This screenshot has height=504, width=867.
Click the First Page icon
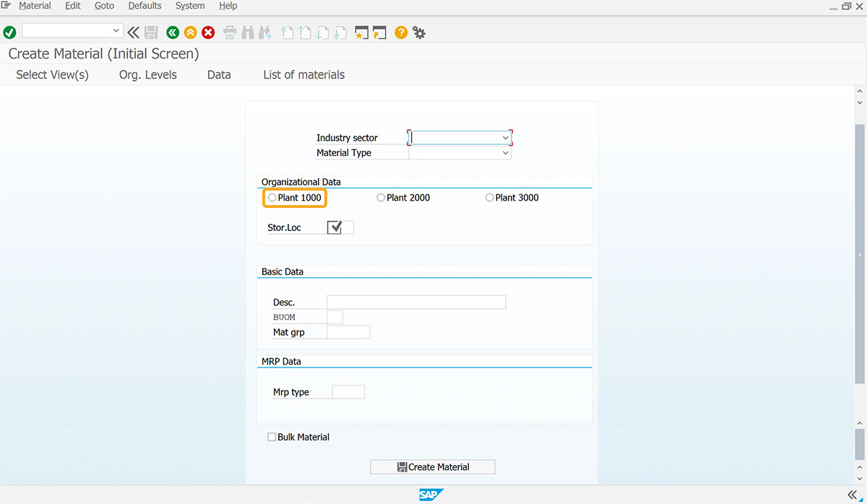coord(287,32)
